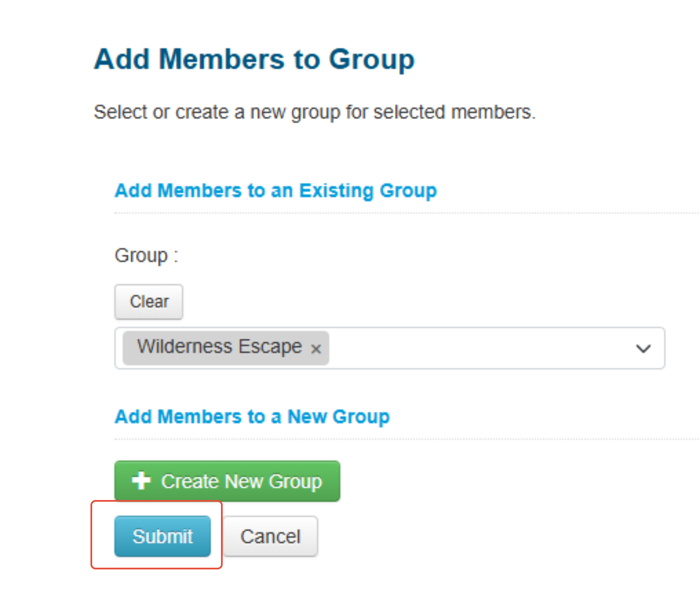Click the word New in second blue heading
This screenshot has width=700, height=597.
click(x=307, y=416)
